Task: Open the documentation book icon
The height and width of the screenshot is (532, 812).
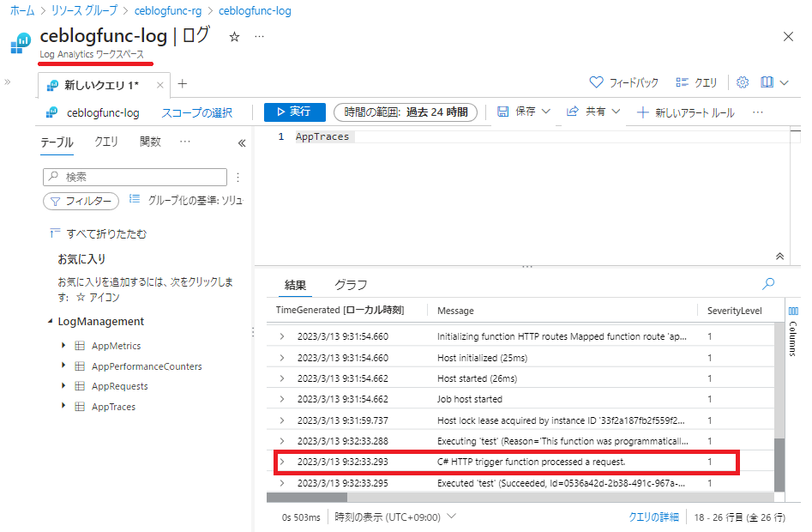Action: coord(767,82)
